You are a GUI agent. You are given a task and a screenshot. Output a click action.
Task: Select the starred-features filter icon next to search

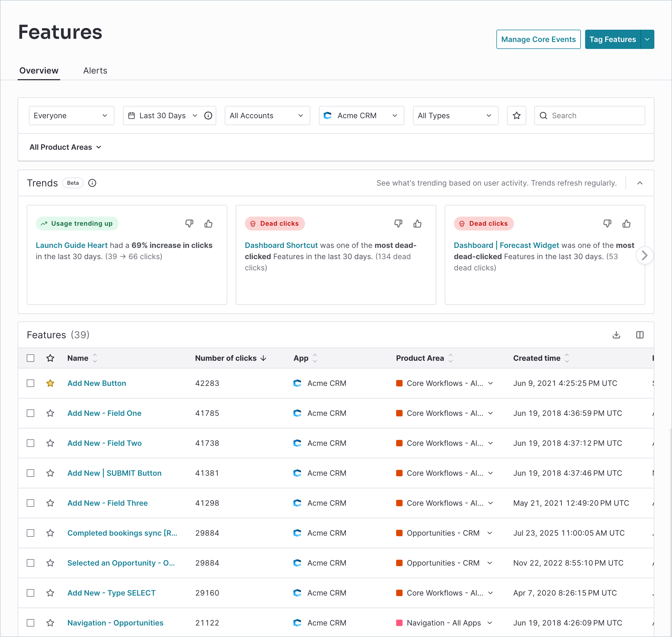click(516, 116)
